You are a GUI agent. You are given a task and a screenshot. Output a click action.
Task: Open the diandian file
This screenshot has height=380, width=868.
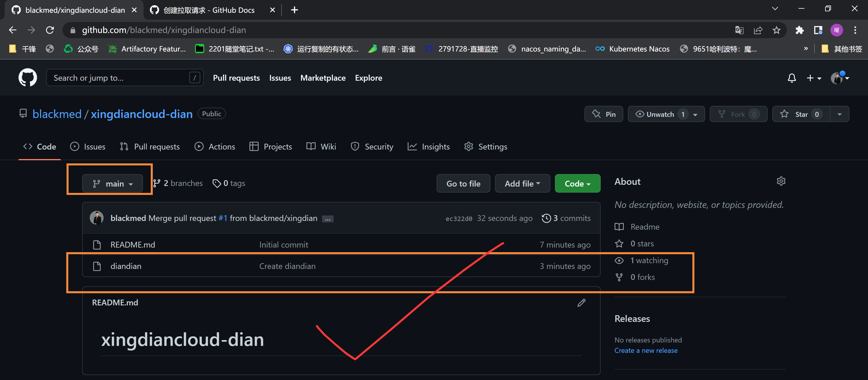pyautogui.click(x=126, y=266)
